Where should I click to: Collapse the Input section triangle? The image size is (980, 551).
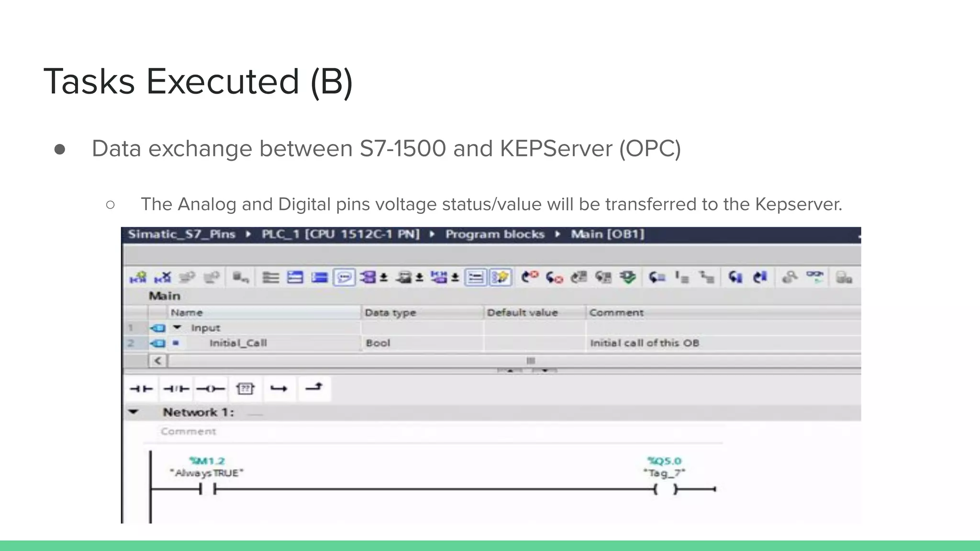click(x=177, y=327)
